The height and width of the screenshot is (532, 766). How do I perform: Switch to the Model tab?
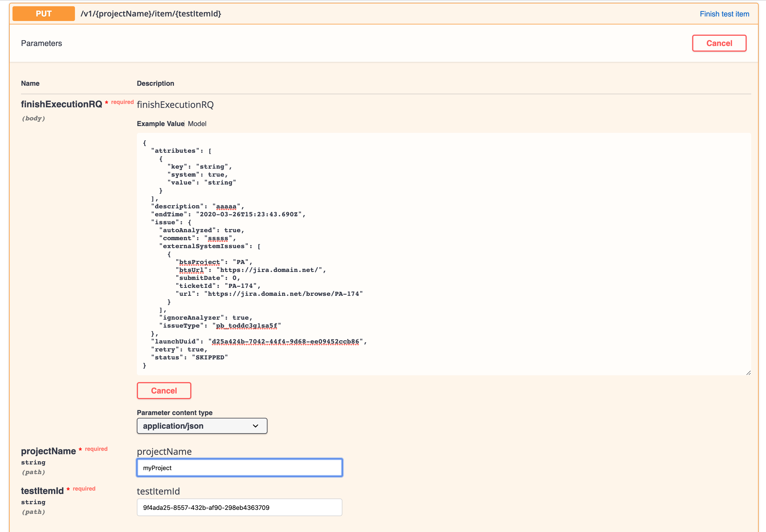pos(197,124)
